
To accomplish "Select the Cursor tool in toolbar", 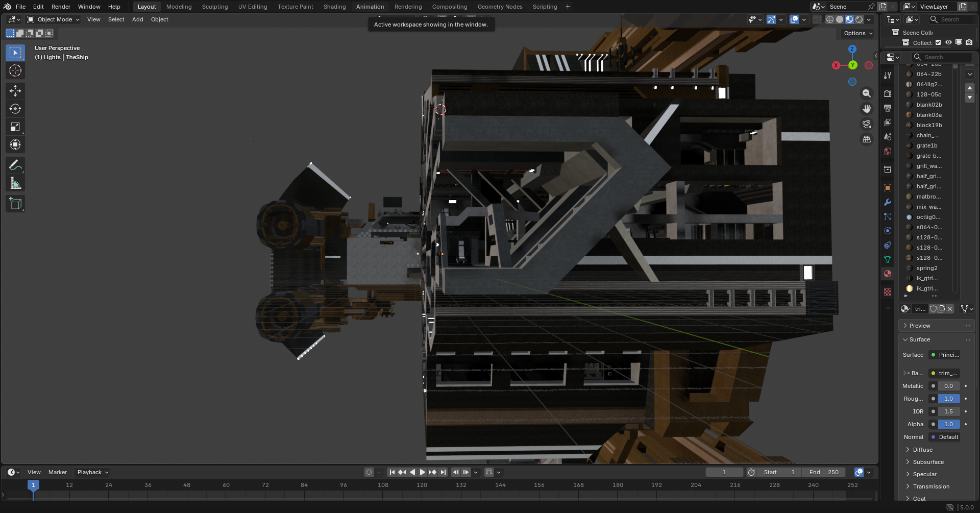I will pyautogui.click(x=15, y=70).
